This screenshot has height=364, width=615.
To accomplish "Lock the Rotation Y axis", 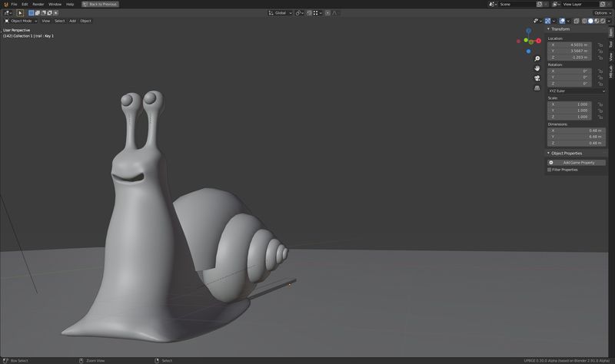I will [600, 78].
